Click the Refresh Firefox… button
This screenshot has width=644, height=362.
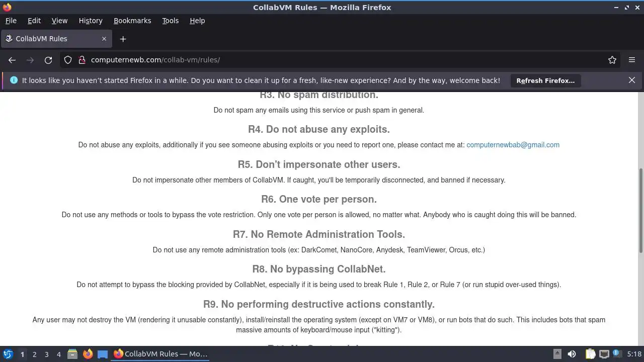[545, 80]
